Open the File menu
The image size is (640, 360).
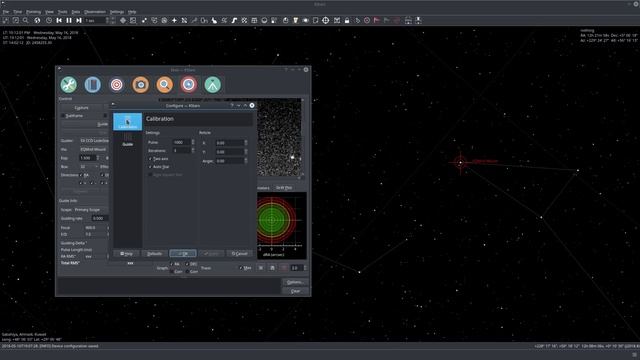point(6,12)
